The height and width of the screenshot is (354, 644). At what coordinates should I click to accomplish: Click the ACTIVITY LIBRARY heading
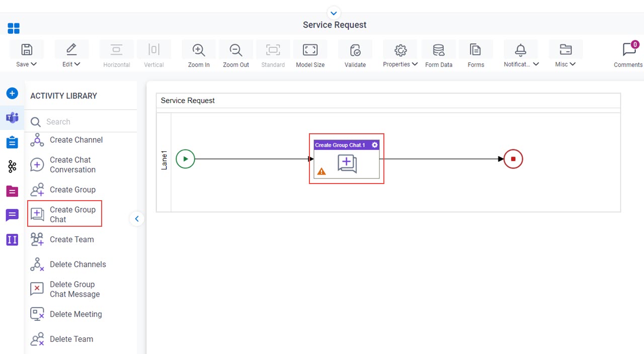(x=63, y=96)
